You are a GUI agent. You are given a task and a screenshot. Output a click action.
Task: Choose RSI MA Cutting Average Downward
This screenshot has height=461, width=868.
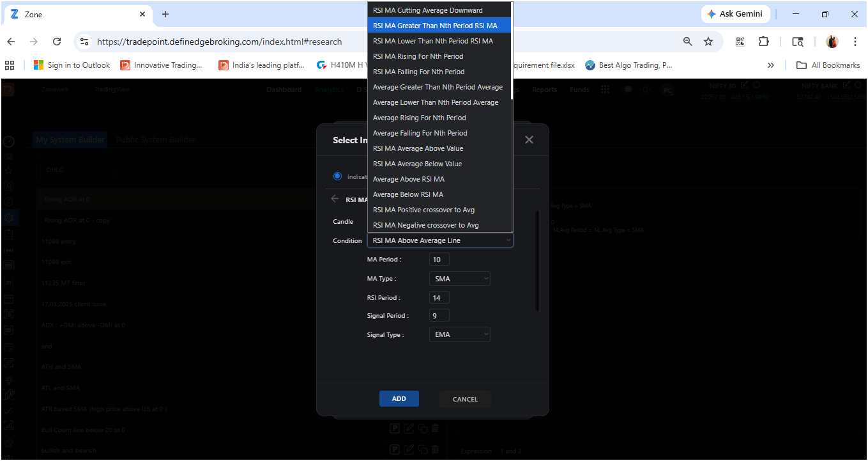click(440, 10)
